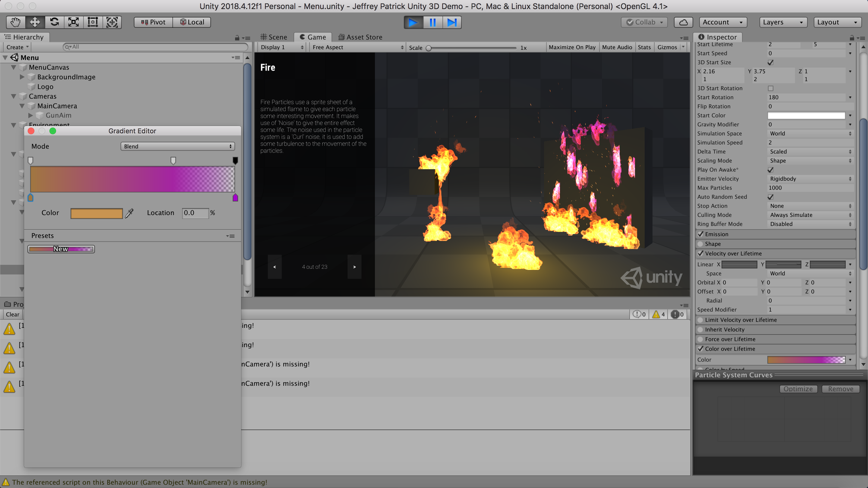Screen dimensions: 868x488
Task: Toggle the Play On Awake checkbox
Action: pyautogui.click(x=770, y=170)
